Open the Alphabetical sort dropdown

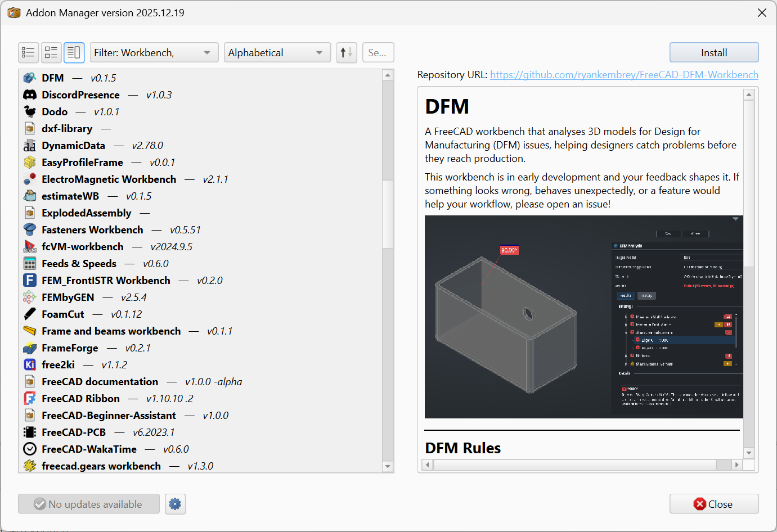point(277,53)
